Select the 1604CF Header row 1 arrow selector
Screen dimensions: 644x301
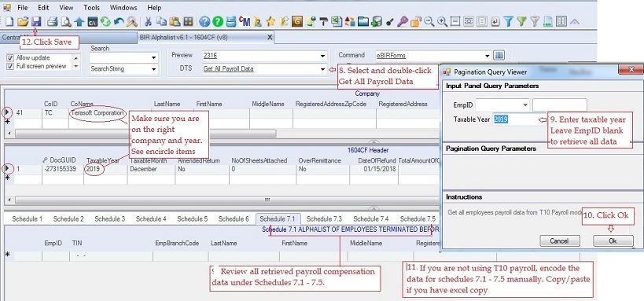click(8, 169)
